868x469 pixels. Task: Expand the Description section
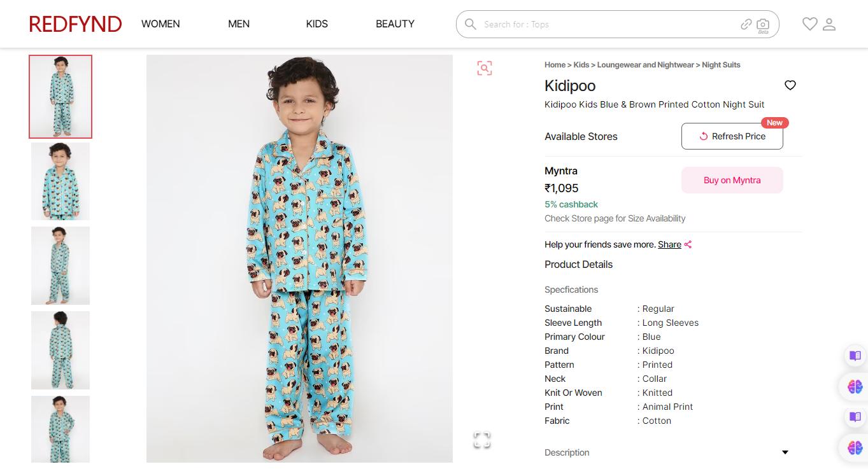pos(785,452)
